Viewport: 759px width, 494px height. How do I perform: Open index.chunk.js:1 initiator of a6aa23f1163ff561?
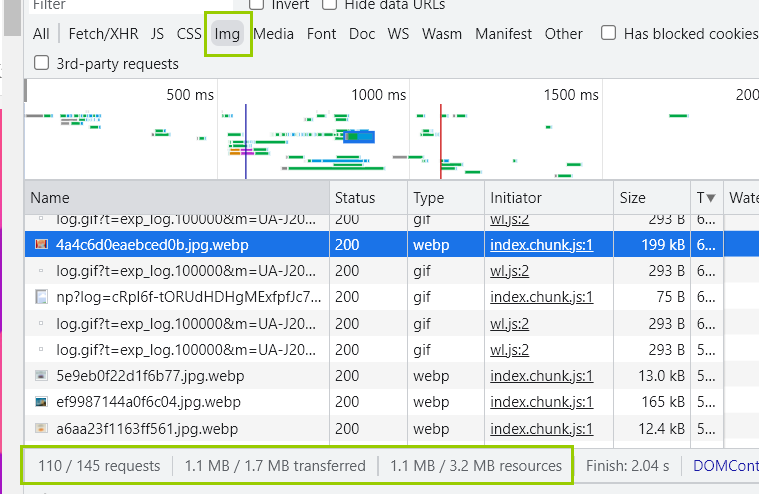pos(541,429)
